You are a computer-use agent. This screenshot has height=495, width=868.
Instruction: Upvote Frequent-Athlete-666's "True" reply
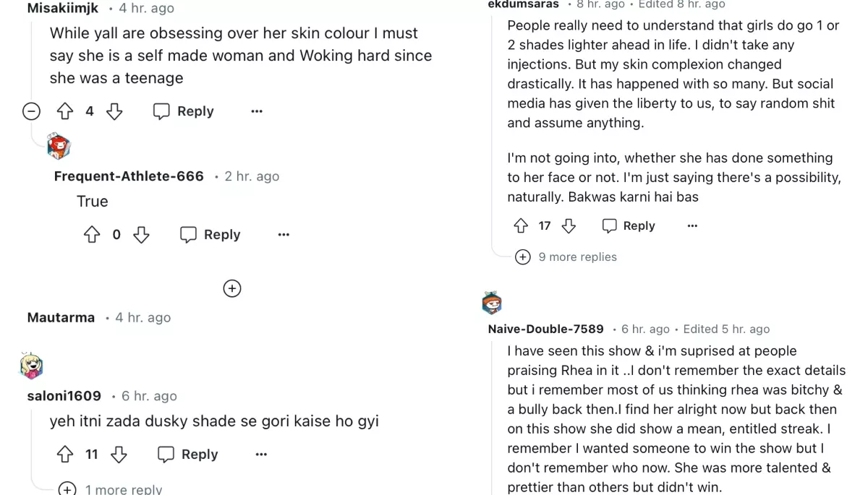(x=92, y=235)
